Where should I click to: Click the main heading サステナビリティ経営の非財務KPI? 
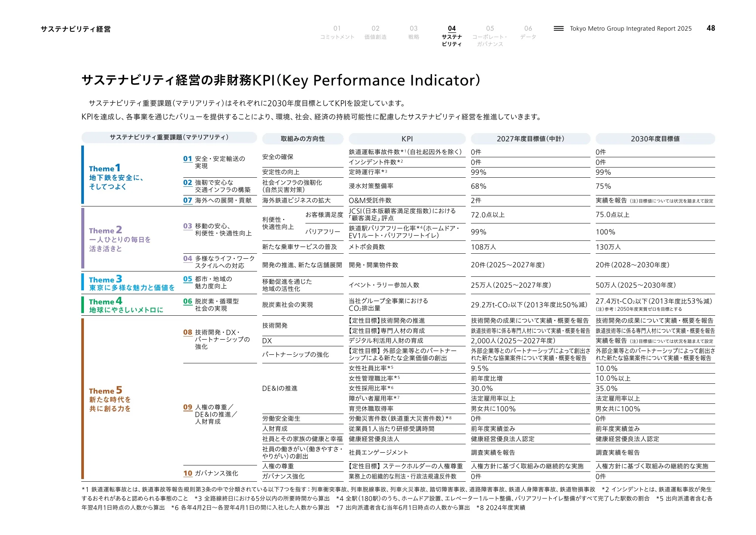coord(281,80)
